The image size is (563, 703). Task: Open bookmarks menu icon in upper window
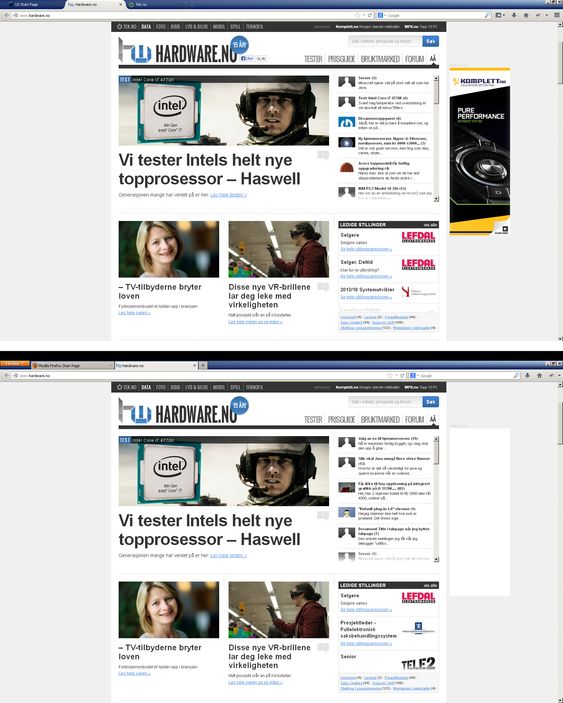[500, 15]
